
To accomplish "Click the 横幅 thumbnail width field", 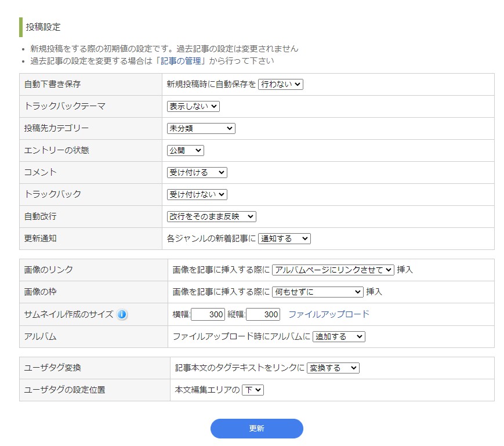I will (x=208, y=314).
